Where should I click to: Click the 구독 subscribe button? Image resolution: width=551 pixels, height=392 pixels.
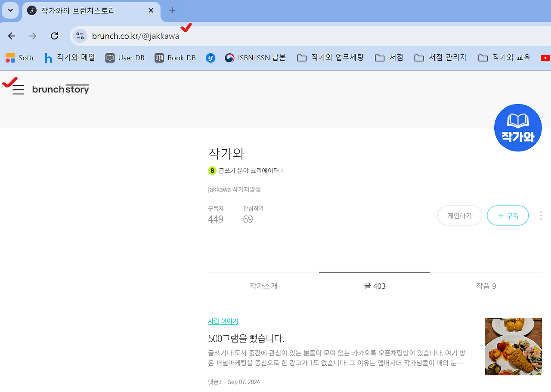508,215
